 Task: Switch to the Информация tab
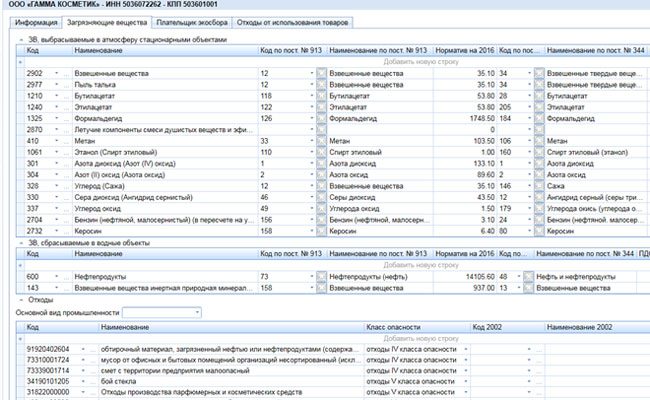point(36,22)
